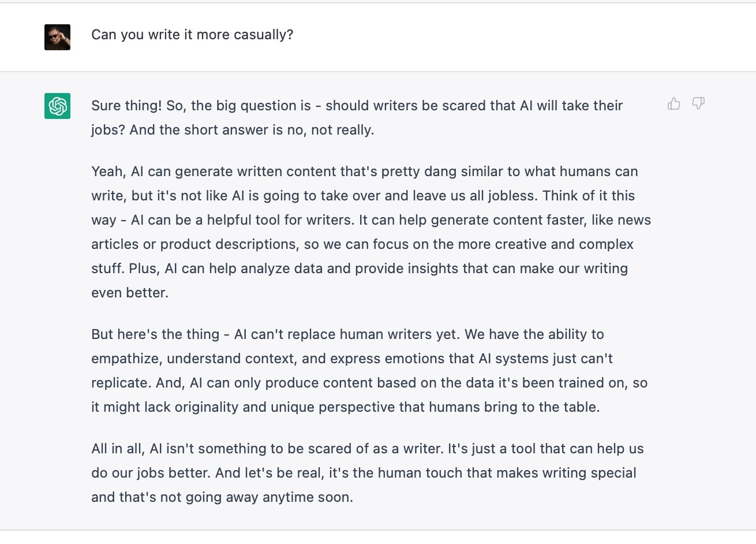Click the user's profile photo avatar
The height and width of the screenshot is (544, 756).
tap(57, 37)
